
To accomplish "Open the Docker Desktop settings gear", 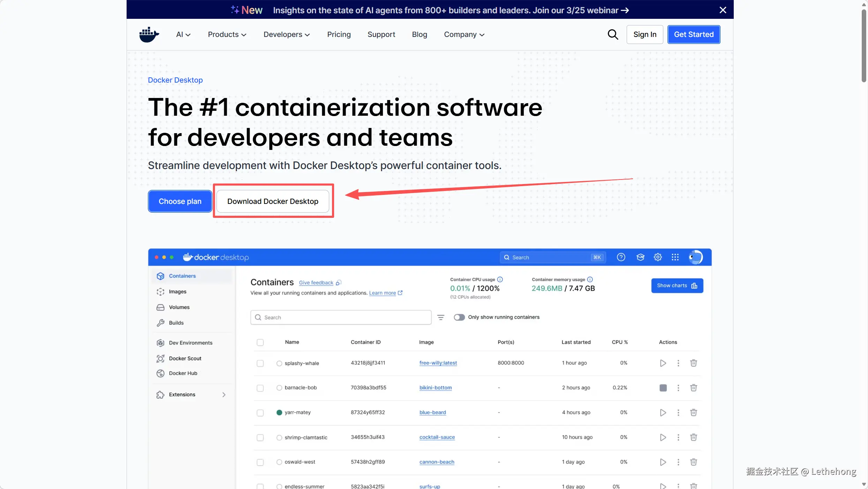I will tap(658, 257).
